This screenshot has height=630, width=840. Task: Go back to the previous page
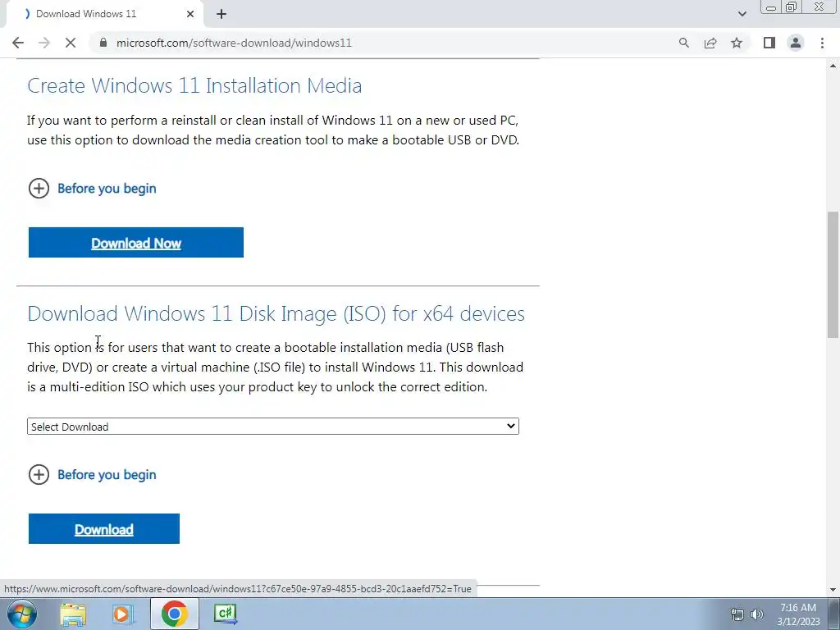[x=18, y=43]
